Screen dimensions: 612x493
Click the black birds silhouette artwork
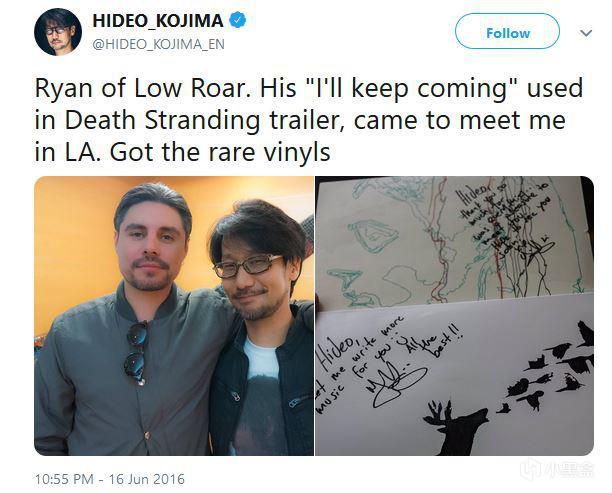click(550, 367)
